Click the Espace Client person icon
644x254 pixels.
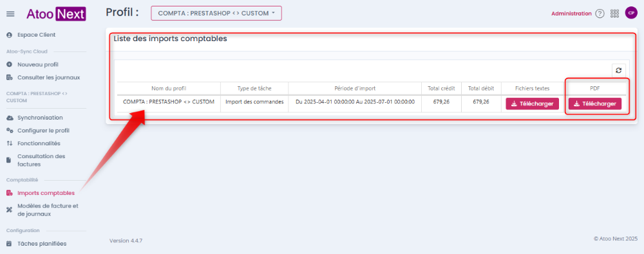[10, 35]
